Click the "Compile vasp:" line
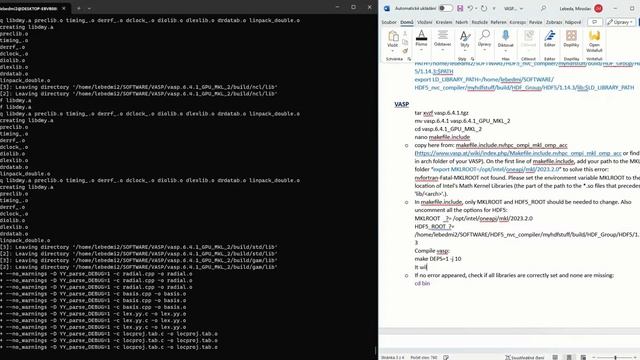The height and width of the screenshot is (360, 640). point(432,251)
